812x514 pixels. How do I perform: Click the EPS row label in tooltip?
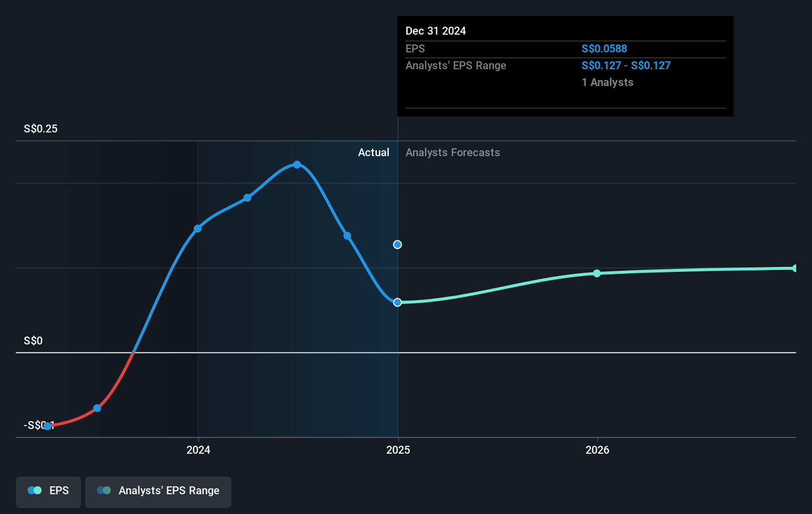coord(415,48)
